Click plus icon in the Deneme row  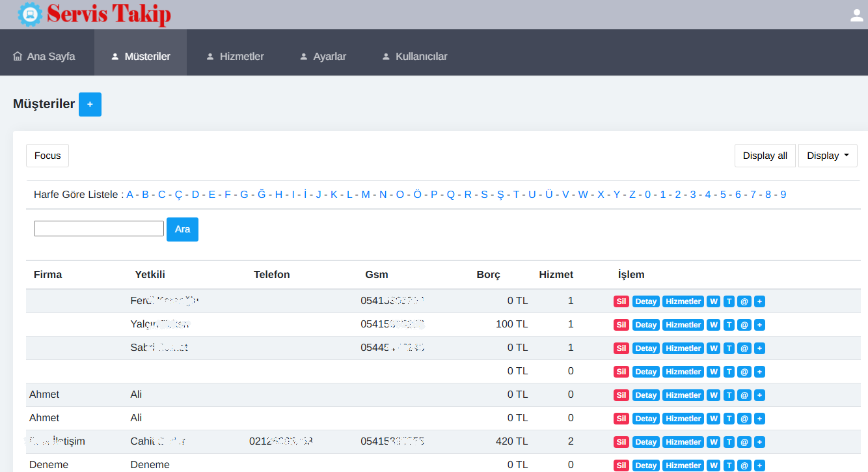tap(759, 465)
